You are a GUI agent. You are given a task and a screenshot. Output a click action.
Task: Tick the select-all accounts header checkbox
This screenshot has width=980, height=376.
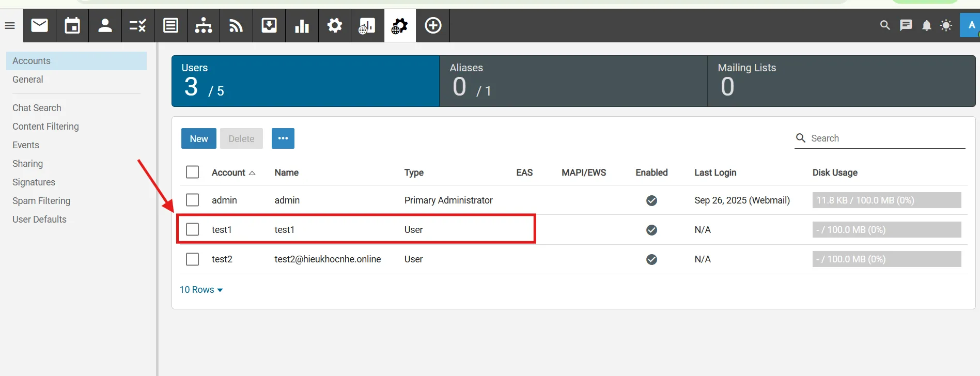coord(192,172)
